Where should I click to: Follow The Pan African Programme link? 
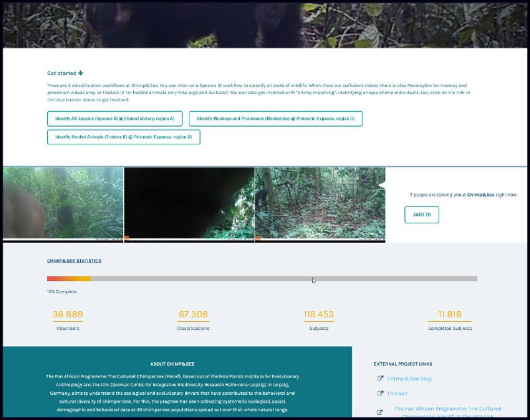(448, 412)
